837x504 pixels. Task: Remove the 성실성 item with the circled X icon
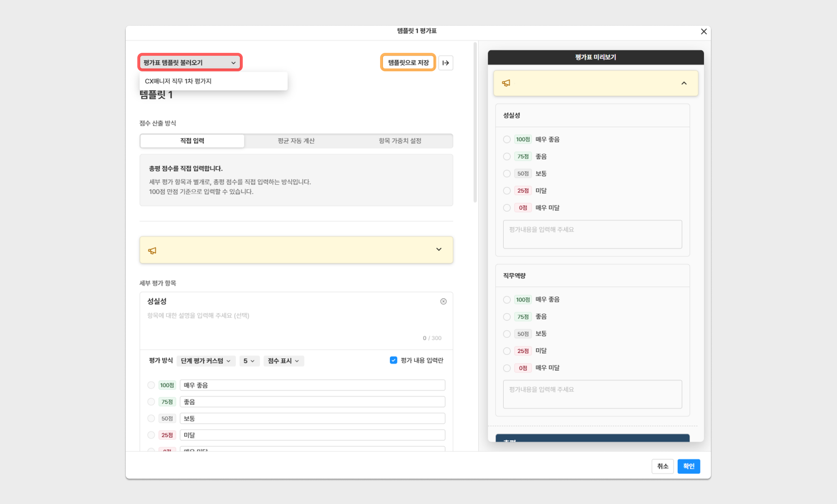coord(443,301)
